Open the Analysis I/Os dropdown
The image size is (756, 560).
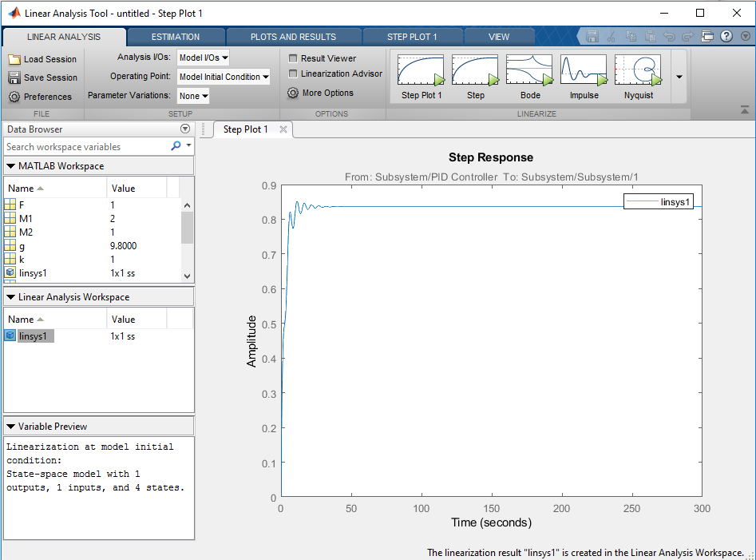(x=203, y=58)
